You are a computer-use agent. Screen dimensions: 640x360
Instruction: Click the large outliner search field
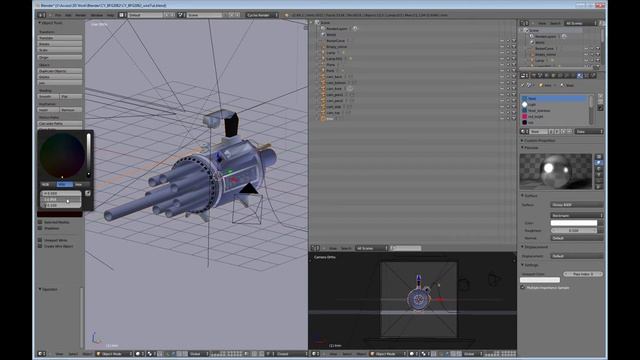click(x=406, y=248)
